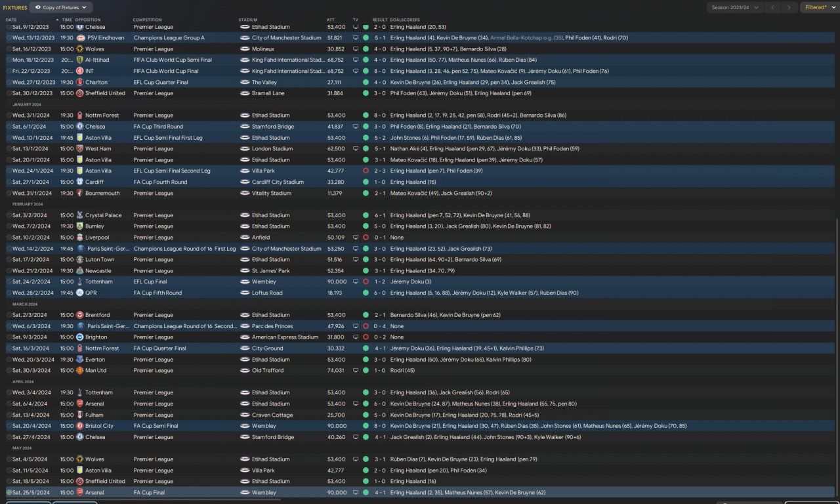Open the Sheffield United link on 30/12/2023
Image resolution: width=840 pixels, height=504 pixels.
(x=105, y=93)
